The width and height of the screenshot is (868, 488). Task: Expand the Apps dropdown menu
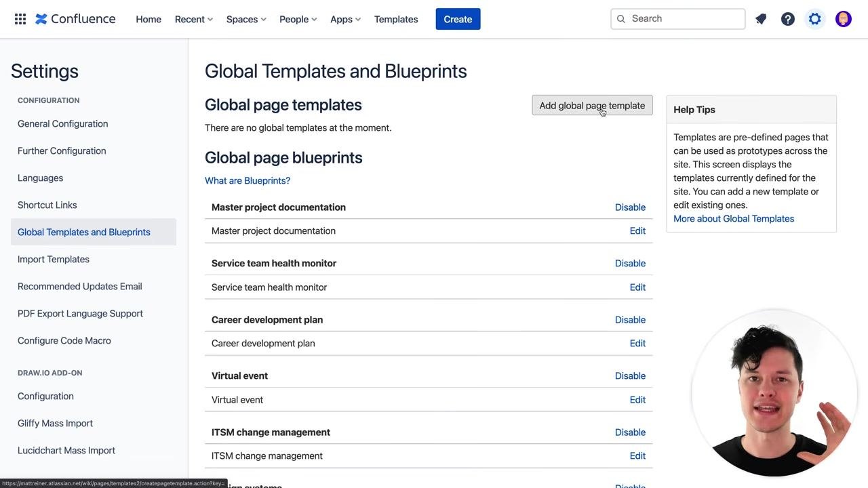click(346, 19)
